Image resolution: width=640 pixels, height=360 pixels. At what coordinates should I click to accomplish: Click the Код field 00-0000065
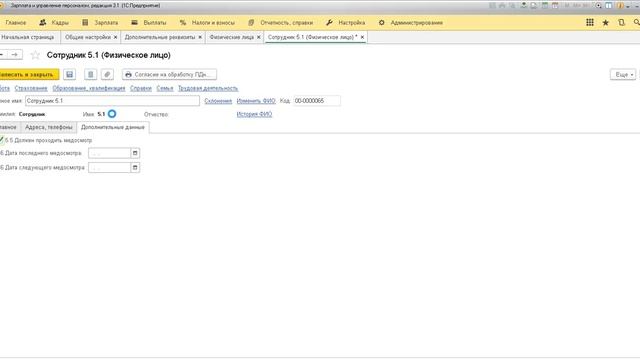[317, 101]
